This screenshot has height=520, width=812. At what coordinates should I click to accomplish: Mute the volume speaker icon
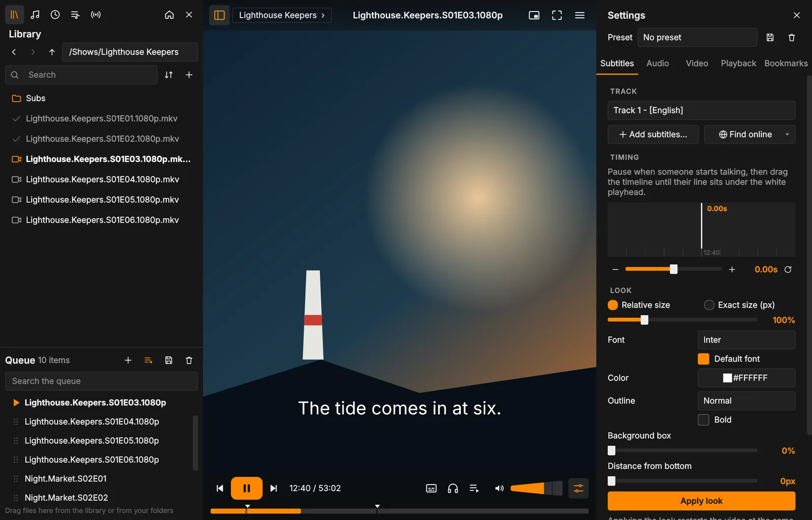pos(499,488)
